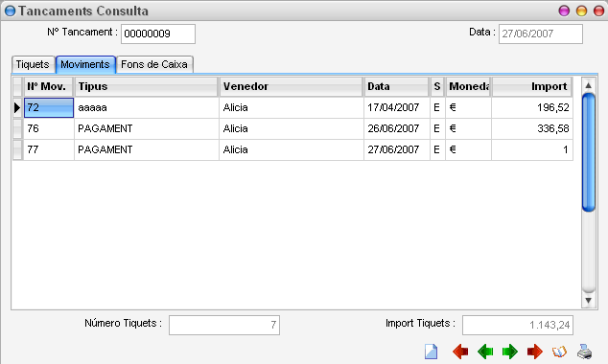Screen dimensions: 608x364
Task: Go to first record with red left arrow
Action: click(460, 352)
